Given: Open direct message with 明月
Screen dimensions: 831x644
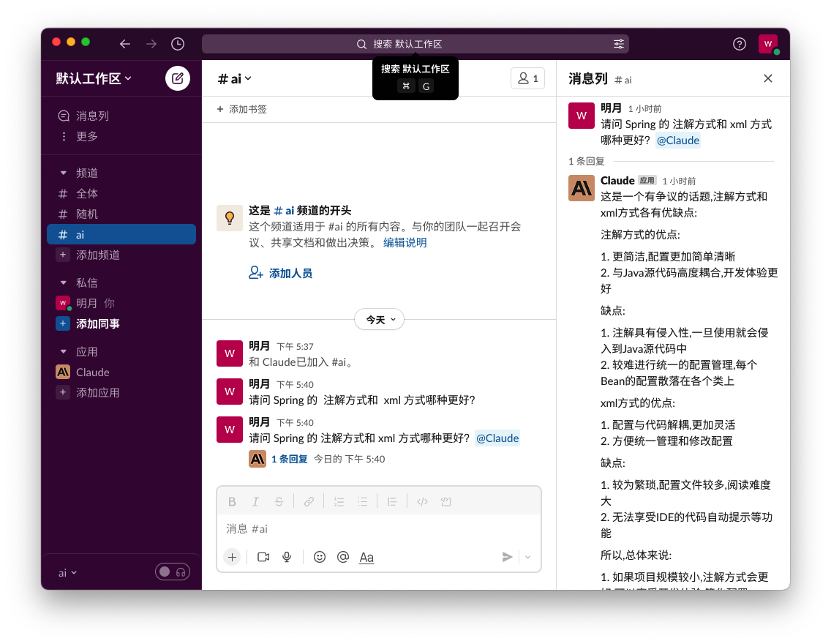Looking at the screenshot, I should (121, 303).
